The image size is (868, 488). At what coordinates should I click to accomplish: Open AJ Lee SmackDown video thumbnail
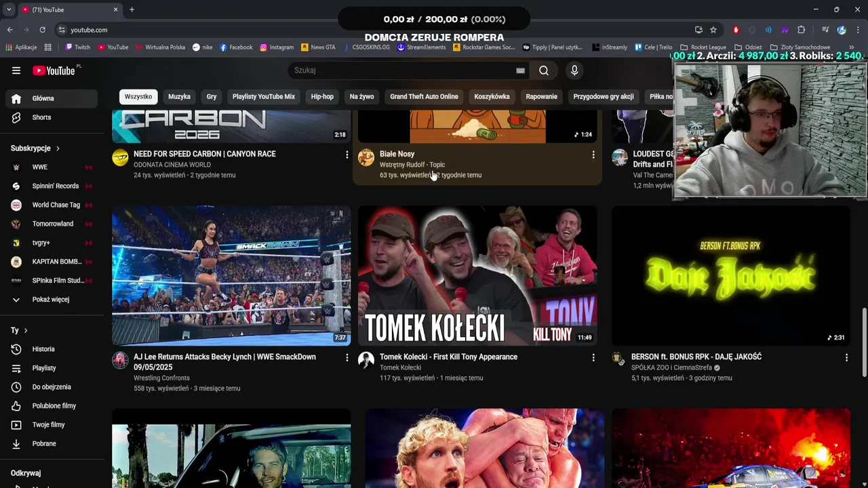click(x=231, y=277)
